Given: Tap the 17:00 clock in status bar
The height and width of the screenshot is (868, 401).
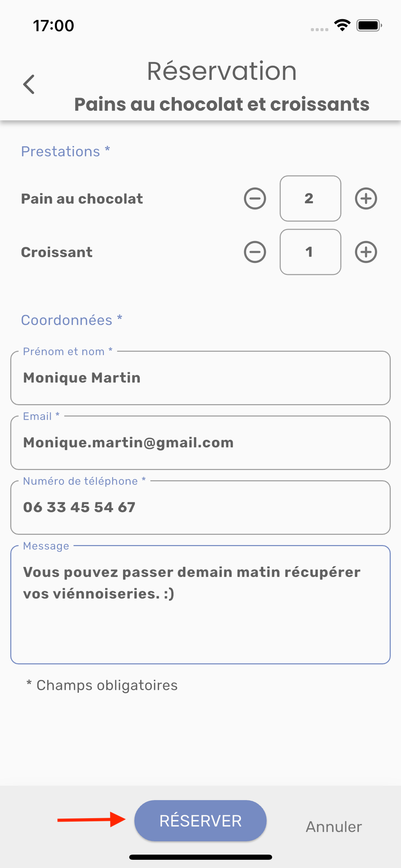Looking at the screenshot, I should coord(53,26).
